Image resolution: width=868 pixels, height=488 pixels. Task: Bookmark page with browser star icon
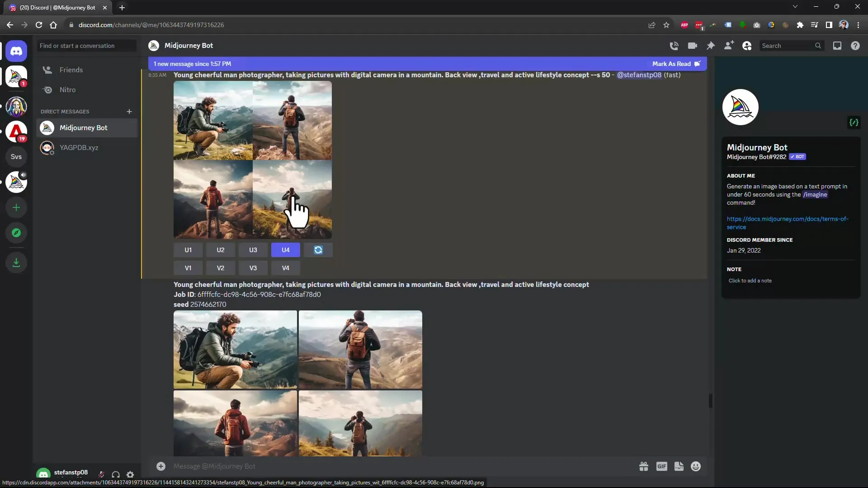(666, 25)
